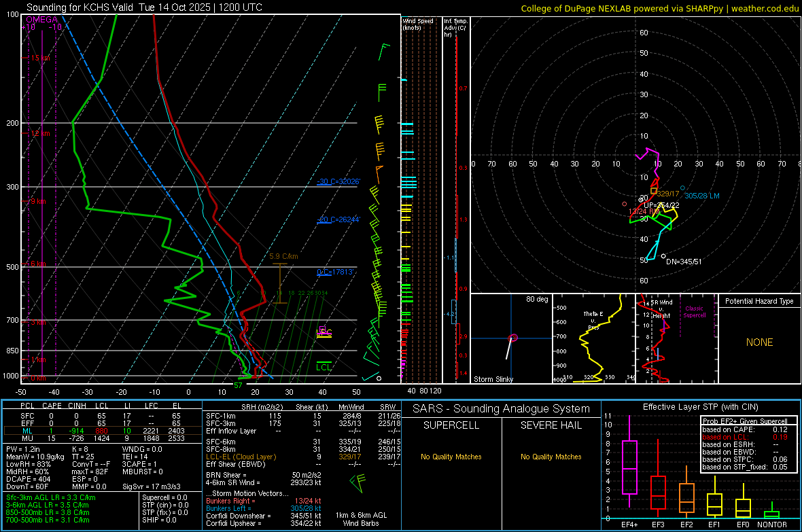Click the 'Supercell = 0.0' composite value
The height and width of the screenshot is (532, 802).
point(164,497)
